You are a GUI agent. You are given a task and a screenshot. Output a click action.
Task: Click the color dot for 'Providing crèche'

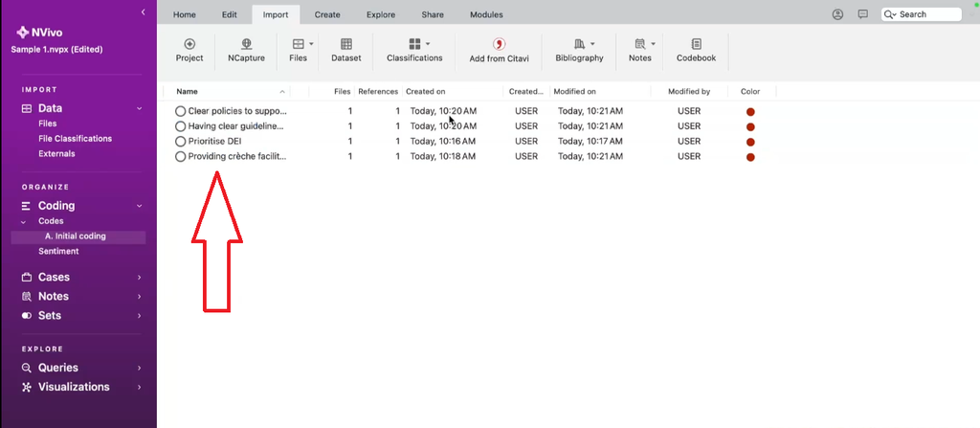coord(750,157)
